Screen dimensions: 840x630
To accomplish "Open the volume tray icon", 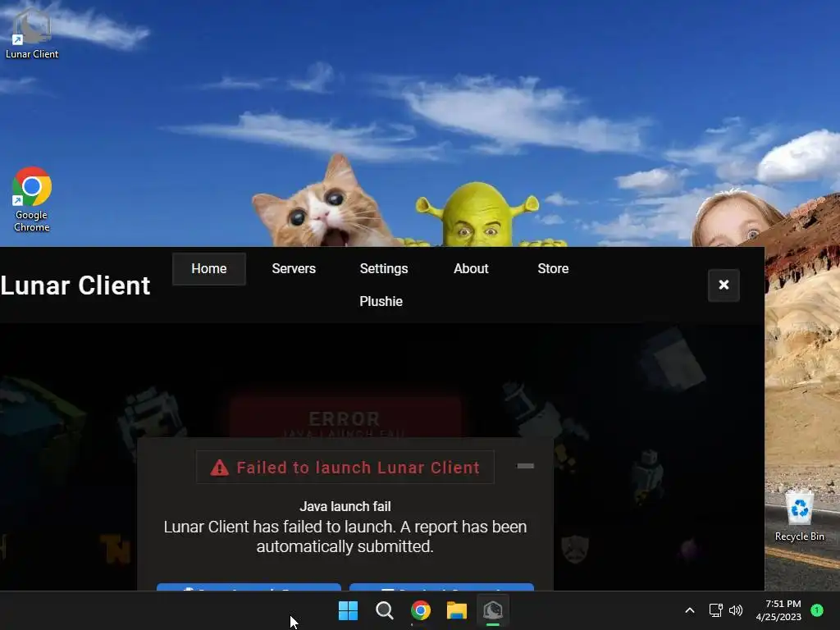I will pos(736,610).
